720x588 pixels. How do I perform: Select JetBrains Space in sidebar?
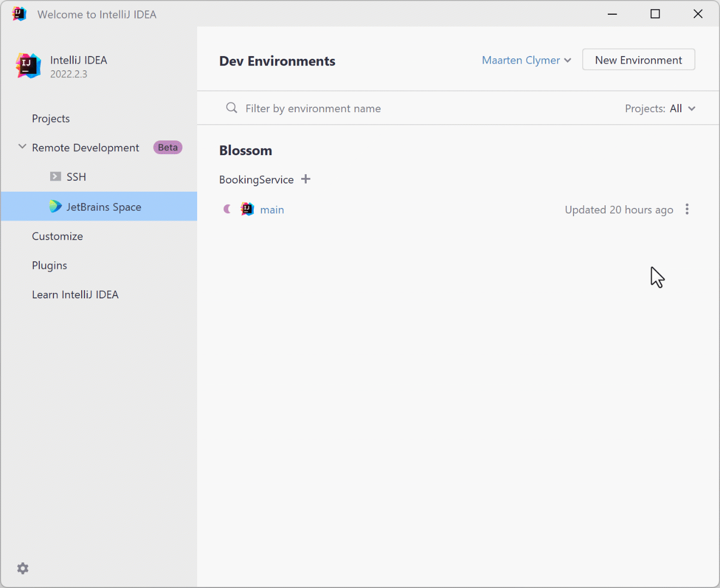pyautogui.click(x=99, y=206)
